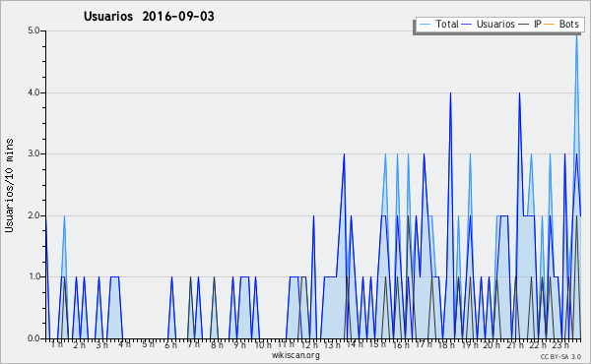Click the '18 h' x-axis label
Viewport: 591px width, 364px height.
pos(446,344)
